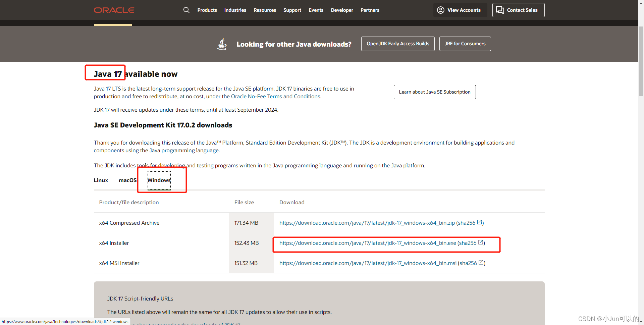Click 'Looking for other Java downloads?' text
Screen dimensions: 644x325
point(294,44)
